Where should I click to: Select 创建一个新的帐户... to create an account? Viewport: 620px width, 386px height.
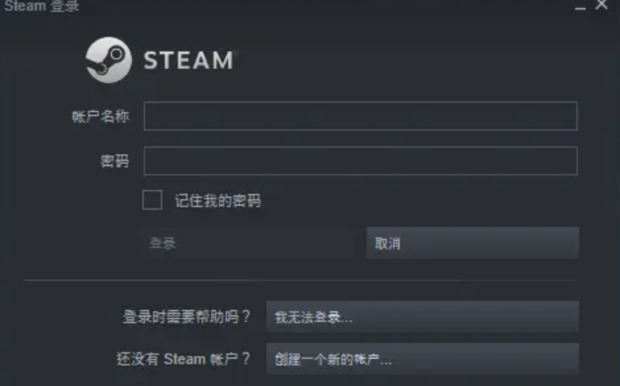click(x=423, y=359)
